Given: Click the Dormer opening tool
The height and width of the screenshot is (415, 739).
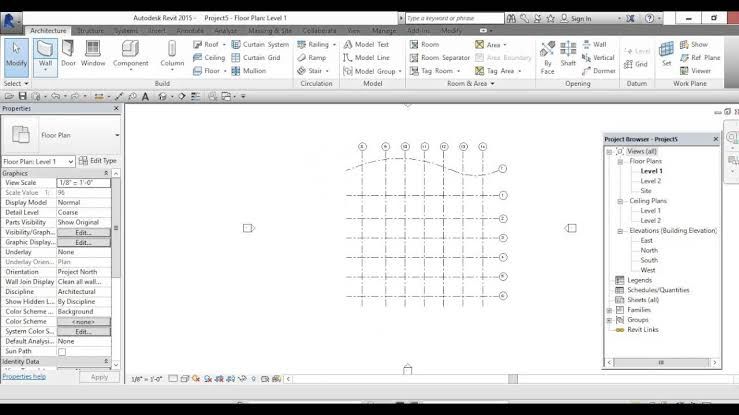Looking at the screenshot, I should tap(599, 71).
